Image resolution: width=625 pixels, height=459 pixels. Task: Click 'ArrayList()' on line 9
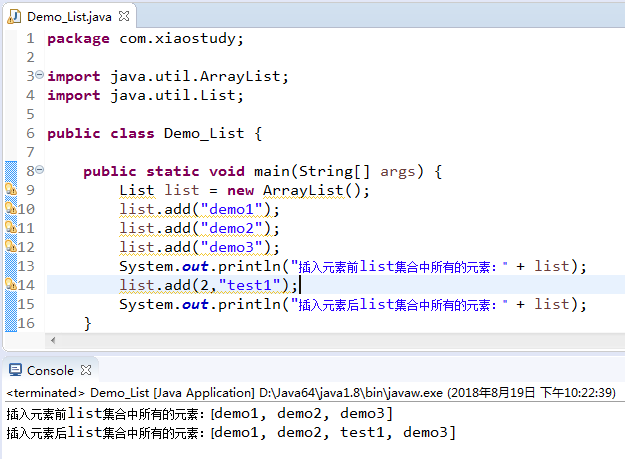click(312, 190)
